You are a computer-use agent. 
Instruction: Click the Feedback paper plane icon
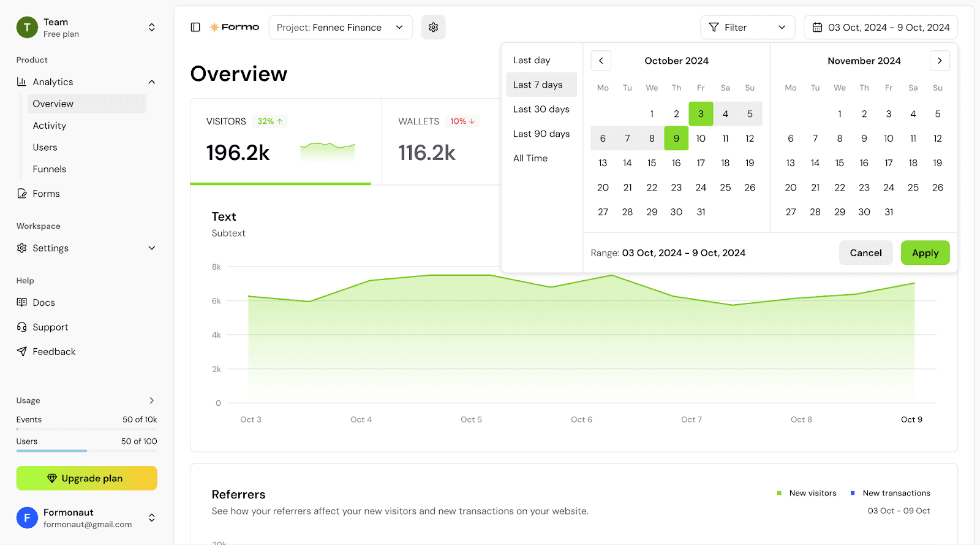(x=22, y=351)
